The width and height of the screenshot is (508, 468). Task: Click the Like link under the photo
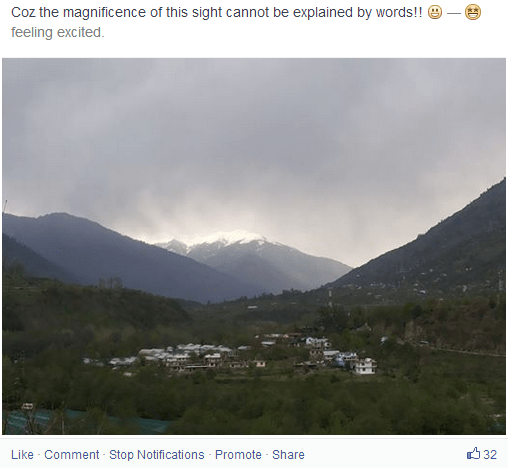click(22, 455)
